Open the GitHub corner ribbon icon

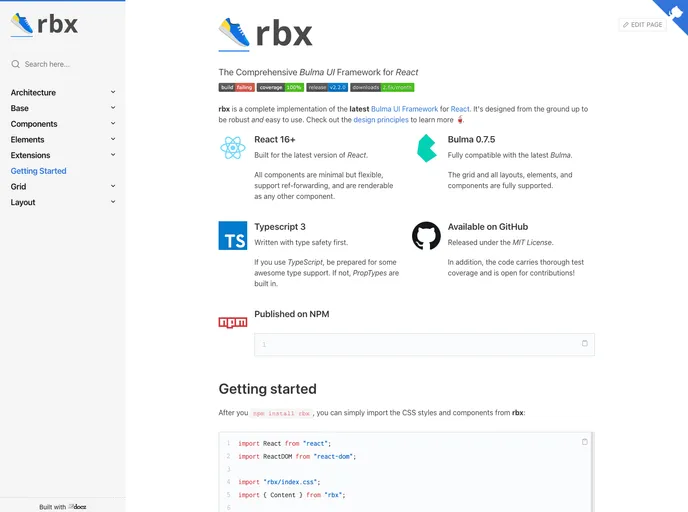click(x=676, y=12)
